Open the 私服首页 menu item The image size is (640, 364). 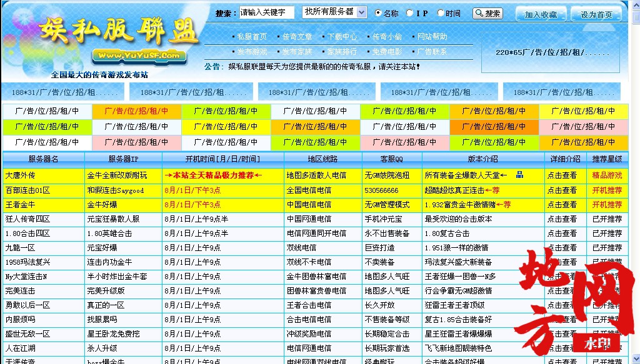[252, 37]
